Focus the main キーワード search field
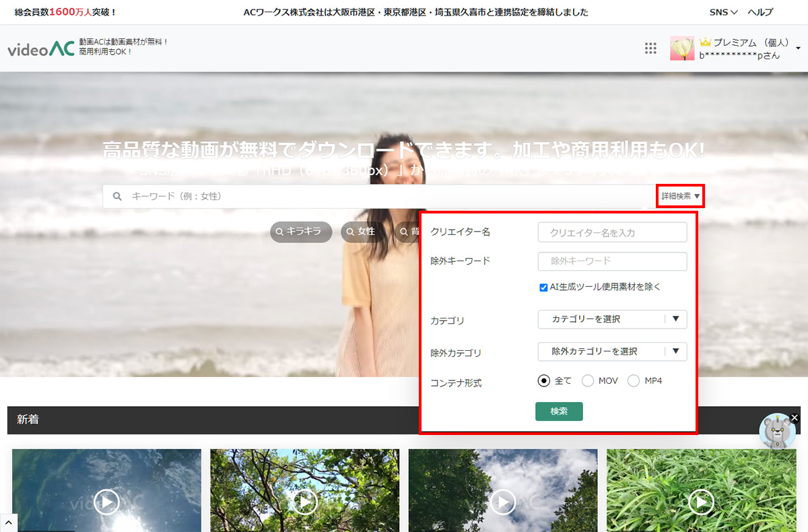Image resolution: width=808 pixels, height=532 pixels. click(379, 197)
